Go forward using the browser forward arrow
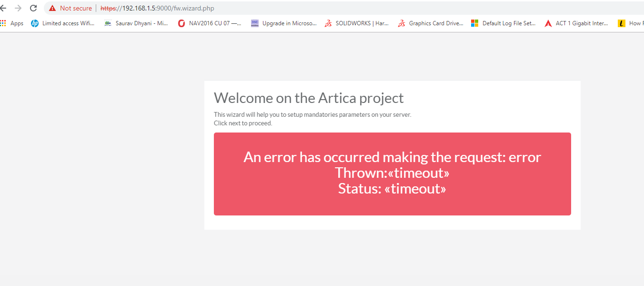Image resolution: width=644 pixels, height=286 pixels. (18, 8)
